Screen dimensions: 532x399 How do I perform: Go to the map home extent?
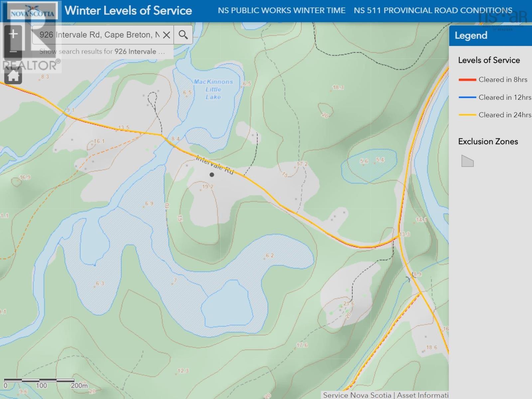pos(13,76)
